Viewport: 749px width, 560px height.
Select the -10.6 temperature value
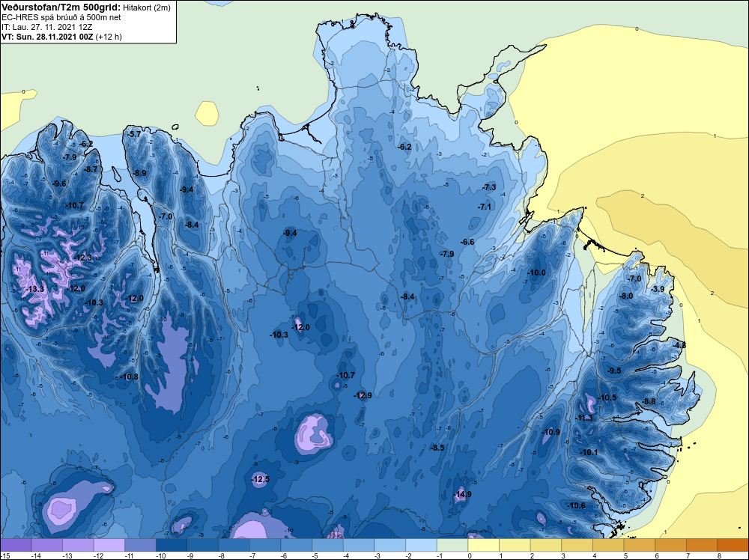[577, 505]
